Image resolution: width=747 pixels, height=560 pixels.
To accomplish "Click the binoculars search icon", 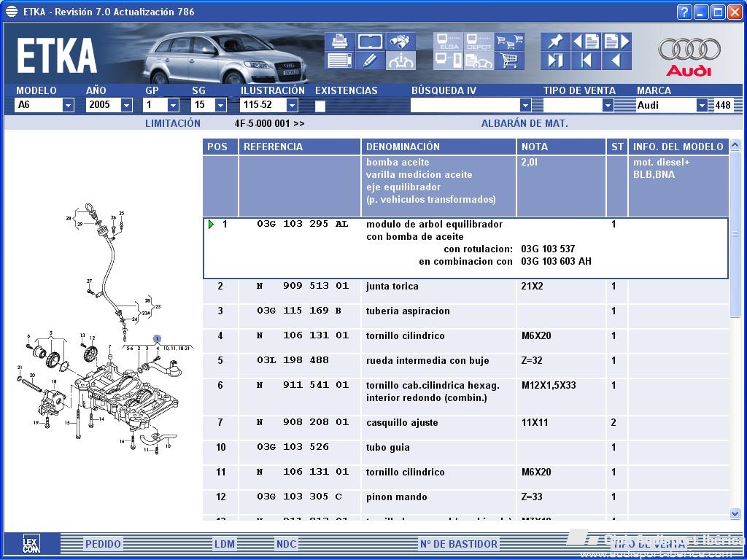I will 400,42.
